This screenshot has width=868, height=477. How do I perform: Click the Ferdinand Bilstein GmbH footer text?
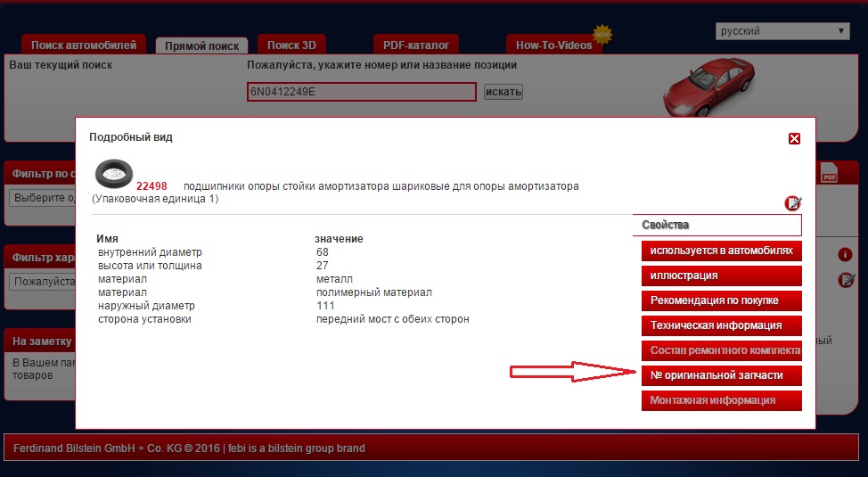(x=189, y=448)
